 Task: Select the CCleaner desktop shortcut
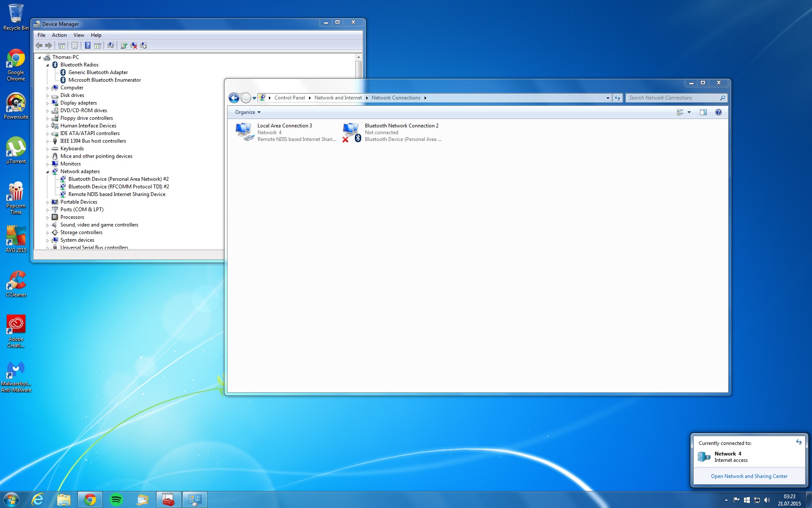(x=16, y=284)
